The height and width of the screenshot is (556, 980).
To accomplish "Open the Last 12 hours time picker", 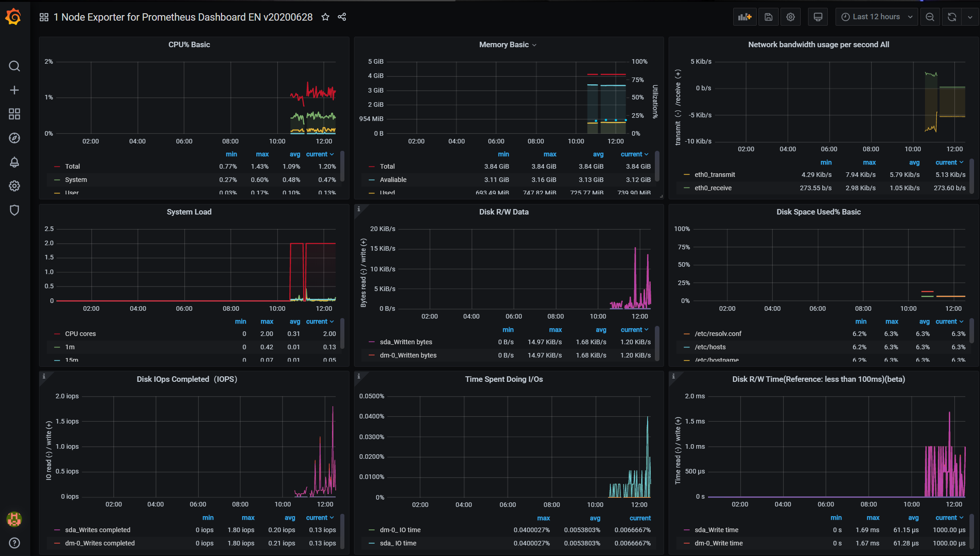I will (876, 17).
